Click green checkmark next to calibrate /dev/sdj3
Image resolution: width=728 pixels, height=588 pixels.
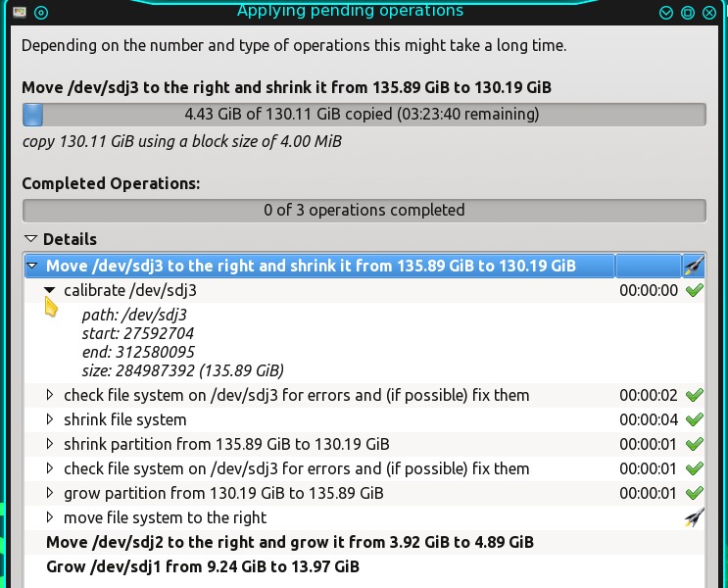pyautogui.click(x=694, y=291)
